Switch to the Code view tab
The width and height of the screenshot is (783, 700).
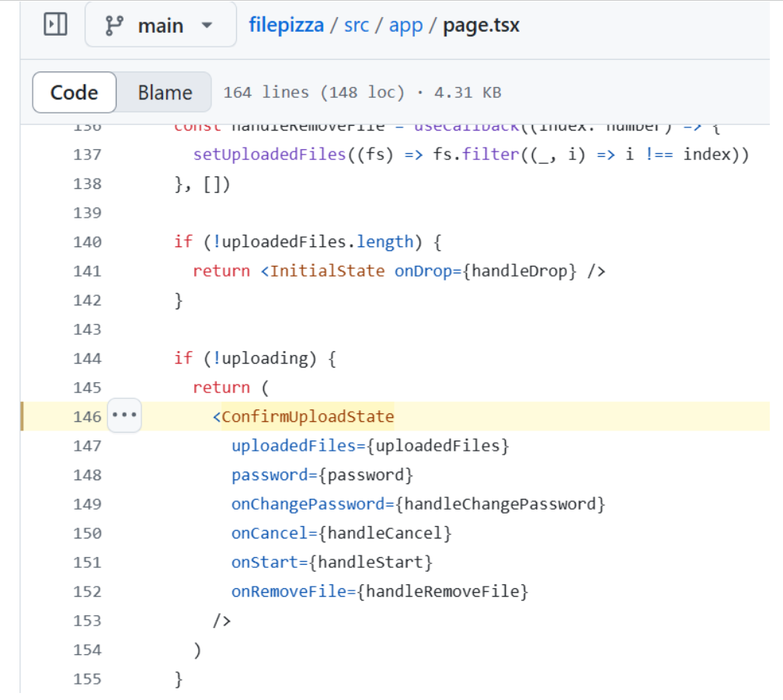75,92
